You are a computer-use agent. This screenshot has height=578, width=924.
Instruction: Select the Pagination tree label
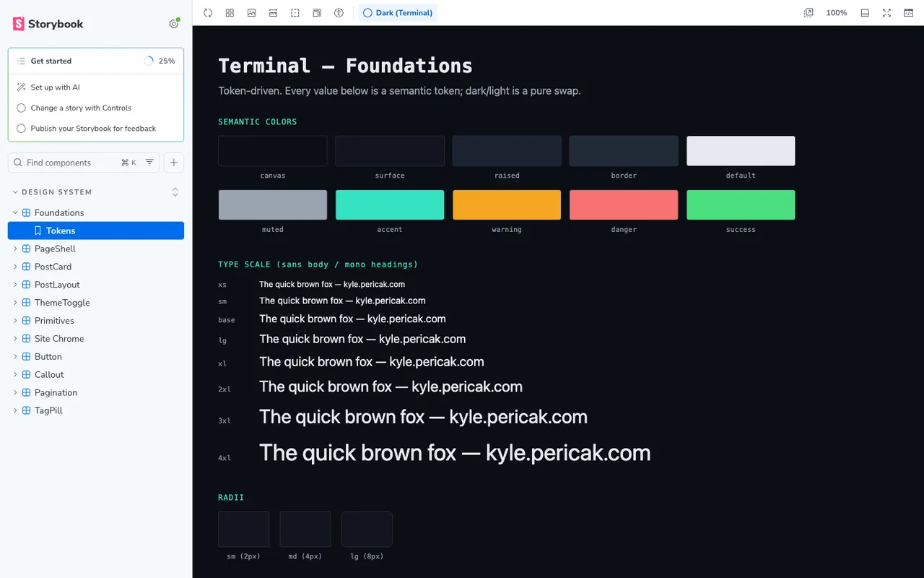click(x=56, y=393)
